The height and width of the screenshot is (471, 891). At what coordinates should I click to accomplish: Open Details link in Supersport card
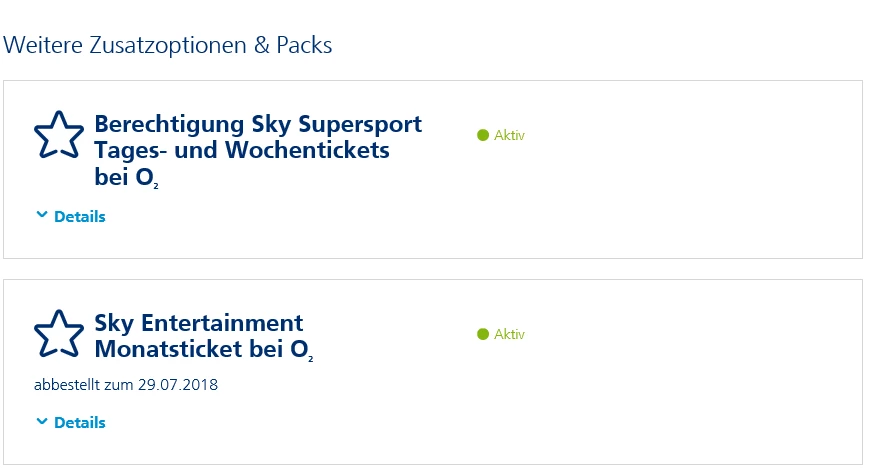pyautogui.click(x=79, y=217)
